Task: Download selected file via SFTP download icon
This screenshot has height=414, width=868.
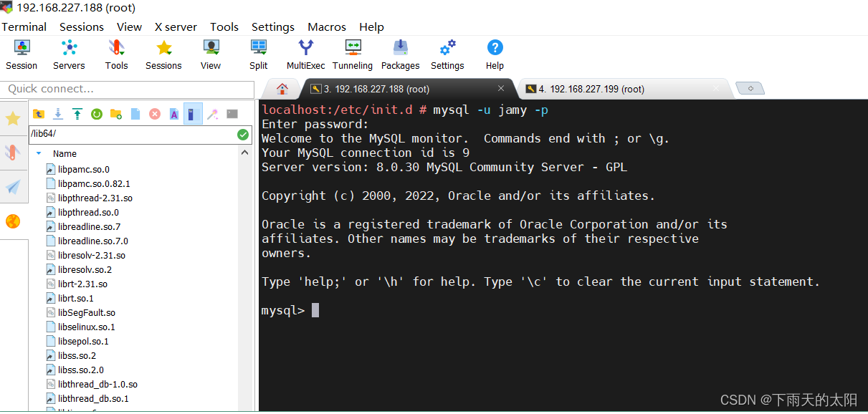Action: click(x=57, y=113)
